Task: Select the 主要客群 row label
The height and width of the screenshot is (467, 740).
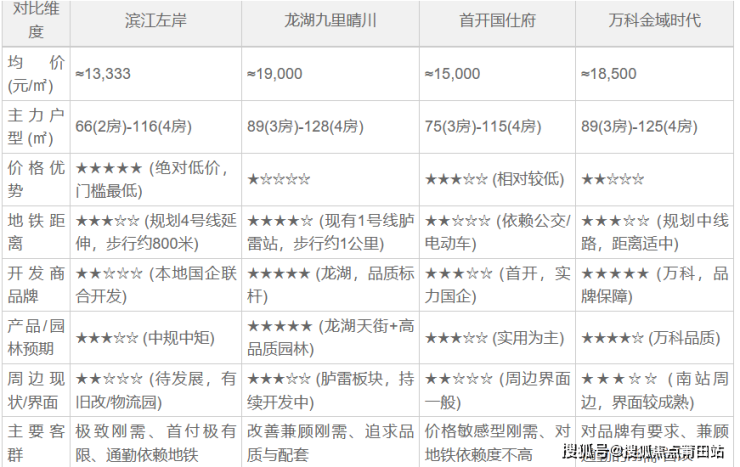Action: point(36,442)
